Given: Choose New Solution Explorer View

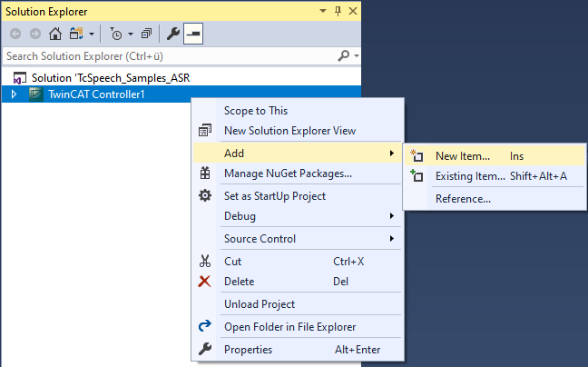Looking at the screenshot, I should [x=289, y=131].
